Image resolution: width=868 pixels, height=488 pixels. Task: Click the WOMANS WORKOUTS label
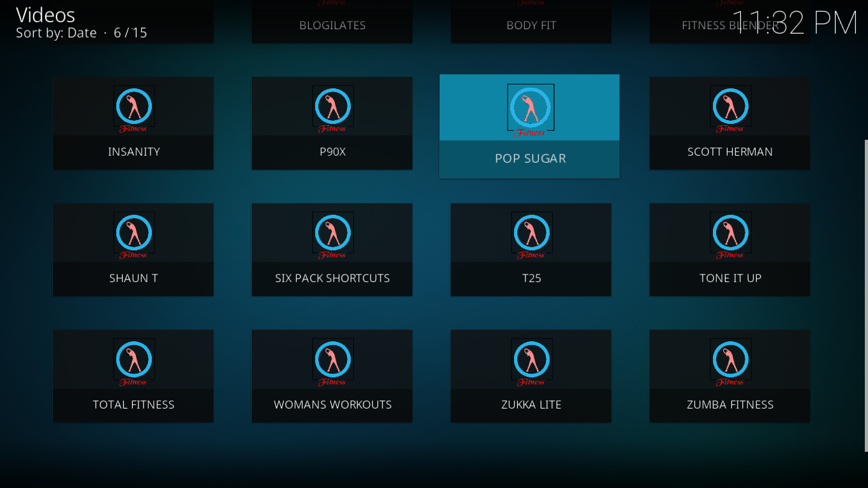(x=332, y=405)
